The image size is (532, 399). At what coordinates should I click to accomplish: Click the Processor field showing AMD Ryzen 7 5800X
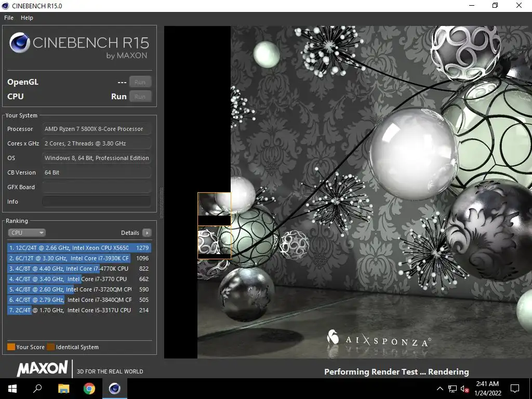tap(97, 129)
